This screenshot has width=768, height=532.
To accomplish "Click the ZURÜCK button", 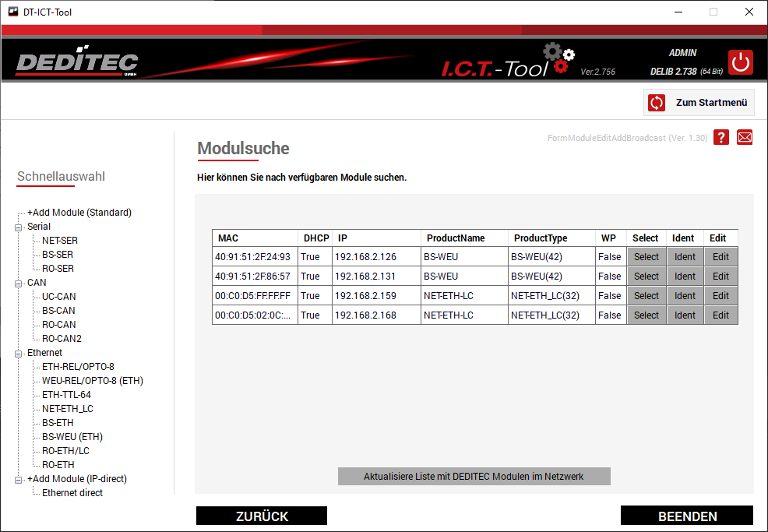I will tap(262, 516).
